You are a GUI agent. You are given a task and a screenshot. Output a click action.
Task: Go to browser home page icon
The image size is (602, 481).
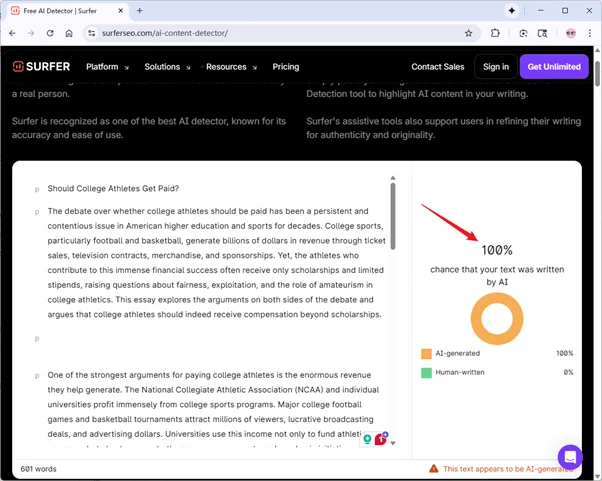tap(69, 33)
